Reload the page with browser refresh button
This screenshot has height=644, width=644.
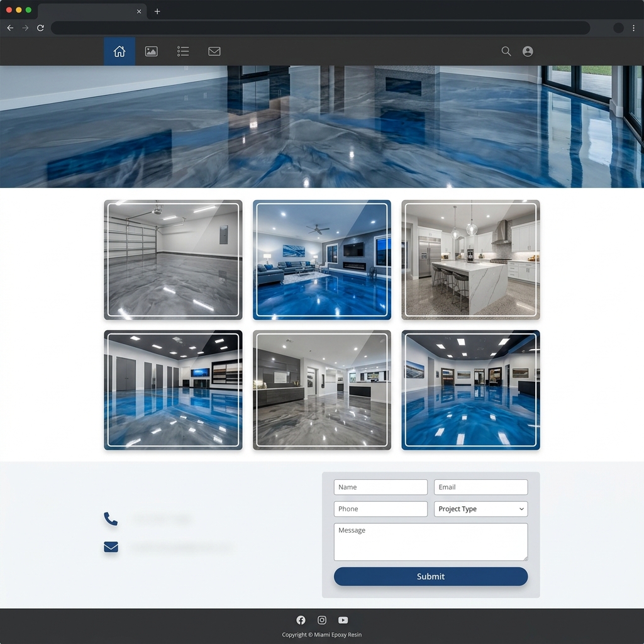(x=40, y=28)
